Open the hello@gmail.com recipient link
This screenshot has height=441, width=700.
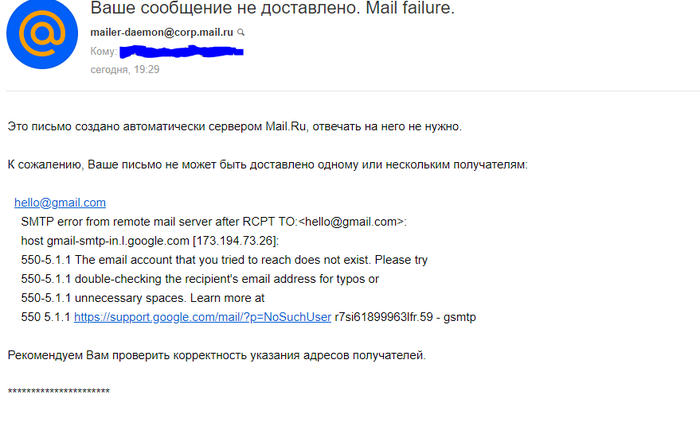point(60,202)
